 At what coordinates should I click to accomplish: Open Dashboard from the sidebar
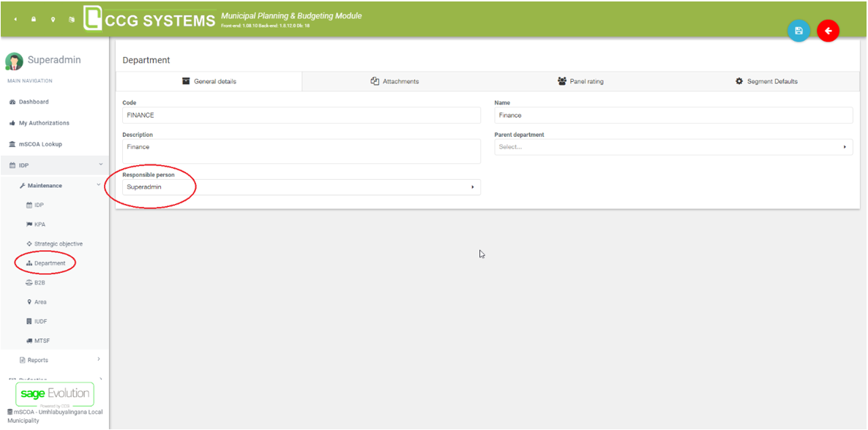(x=34, y=102)
